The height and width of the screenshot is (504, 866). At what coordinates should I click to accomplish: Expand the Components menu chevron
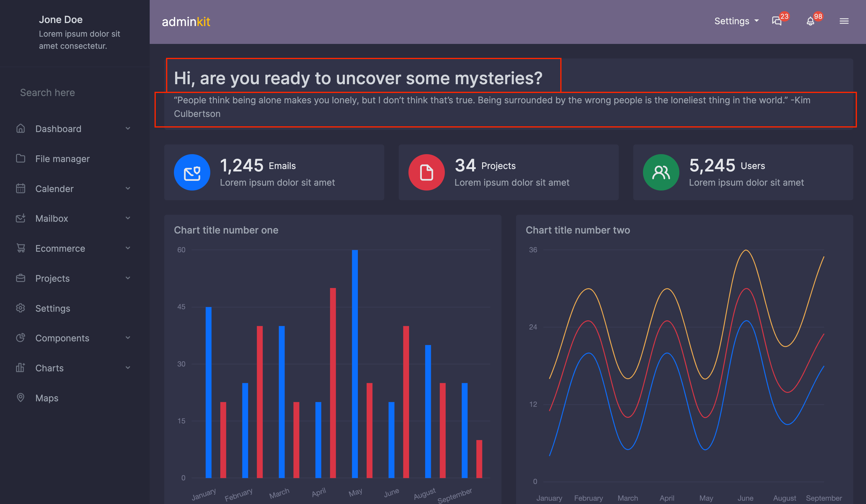(x=128, y=338)
